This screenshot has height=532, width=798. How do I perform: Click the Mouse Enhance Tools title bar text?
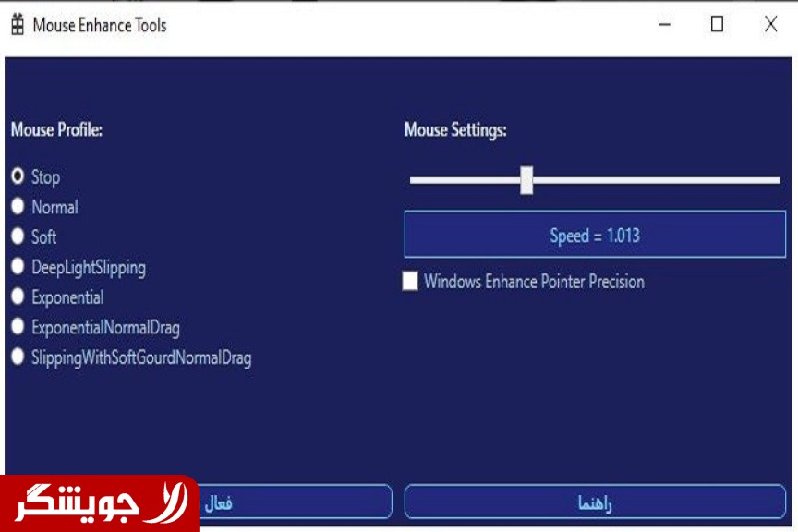[100, 25]
